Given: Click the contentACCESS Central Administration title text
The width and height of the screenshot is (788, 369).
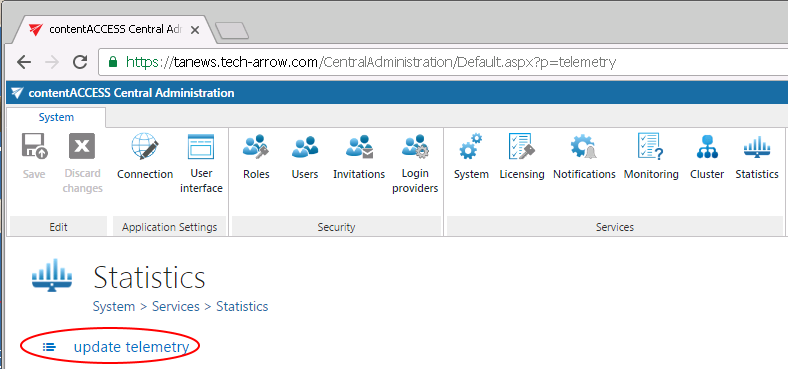Looking at the screenshot, I should (x=131, y=93).
